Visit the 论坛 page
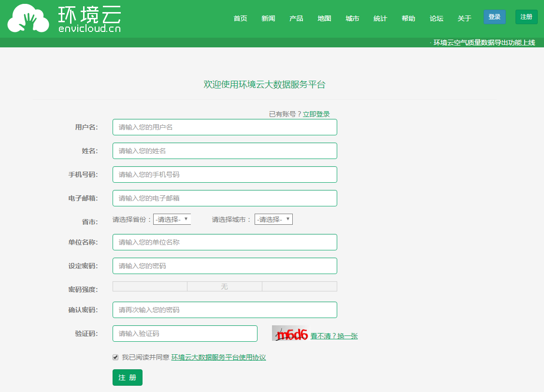 436,18
